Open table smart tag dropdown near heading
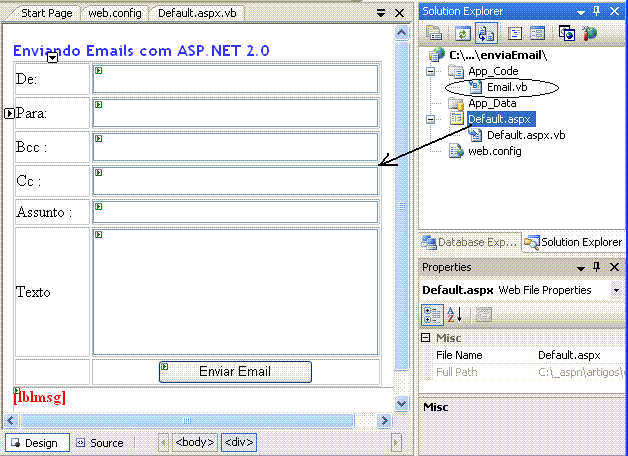Viewport: 628px width, 456px height. [x=52, y=58]
